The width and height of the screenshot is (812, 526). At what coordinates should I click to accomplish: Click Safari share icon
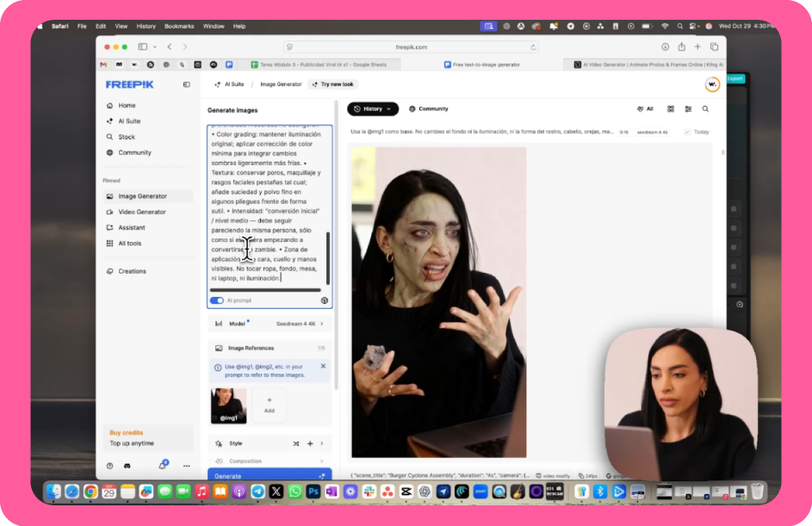coord(681,46)
